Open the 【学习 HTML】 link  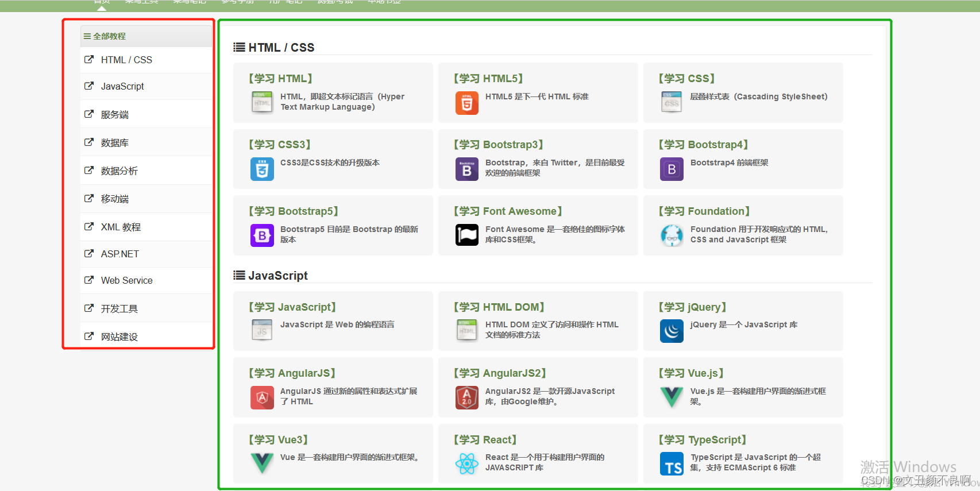click(280, 79)
